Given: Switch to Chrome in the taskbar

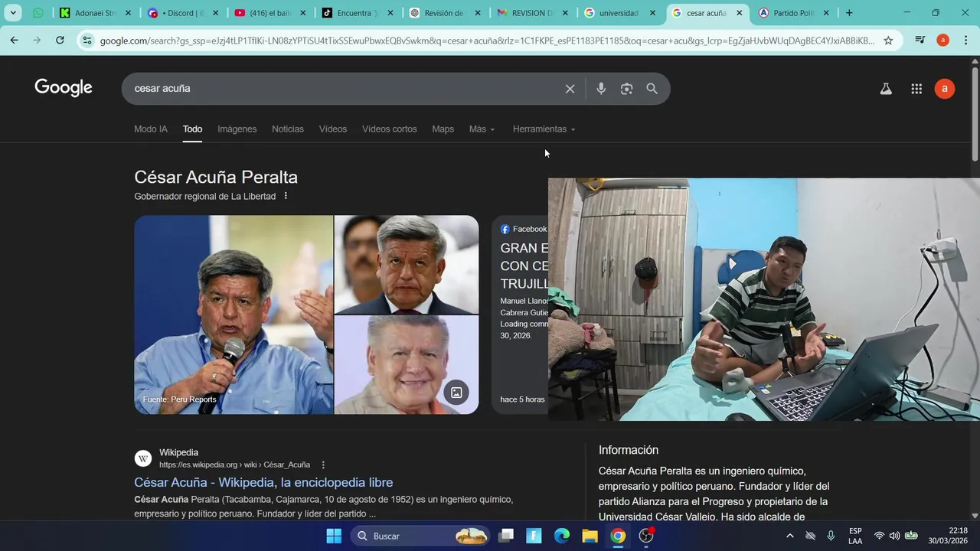Looking at the screenshot, I should [618, 536].
